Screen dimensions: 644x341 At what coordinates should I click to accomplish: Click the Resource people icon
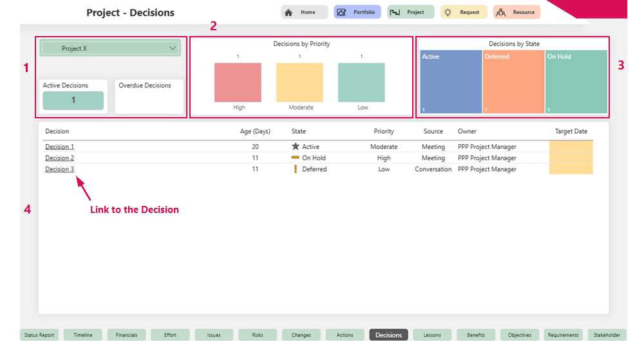500,12
